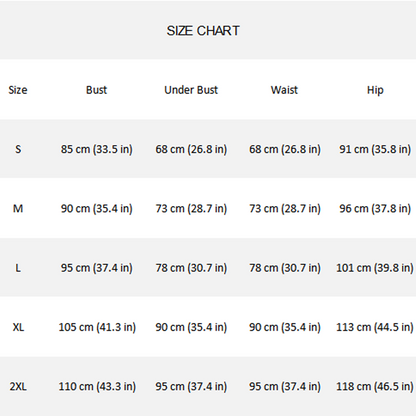This screenshot has width=416, height=416.
Task: Click the L size row label
Action: point(18,268)
